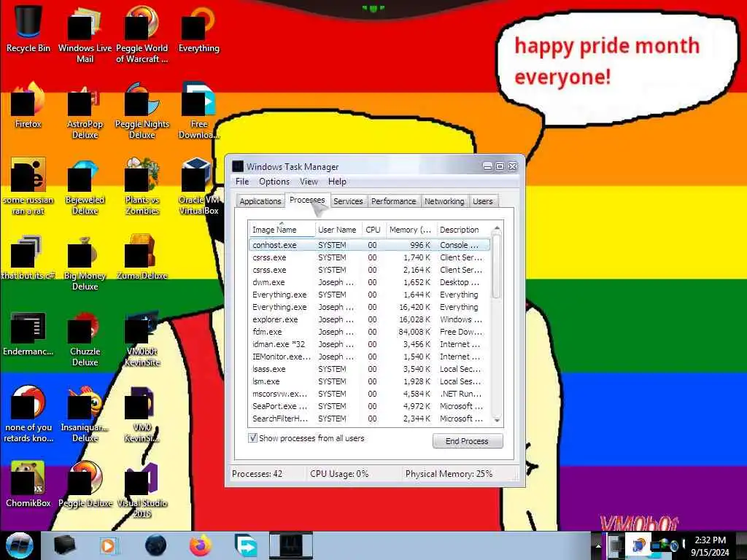Image resolution: width=747 pixels, height=560 pixels.
Task: Click the Windows Start orb
Action: pos(19,545)
